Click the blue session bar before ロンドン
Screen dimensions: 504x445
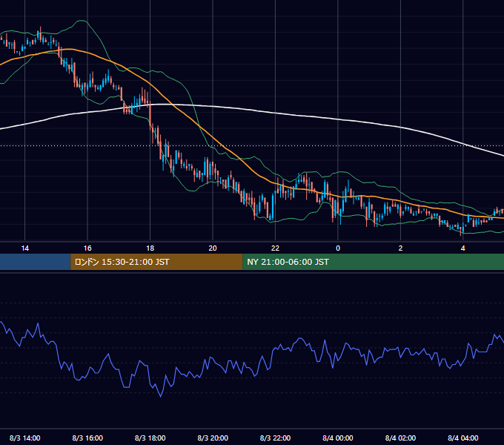tap(36, 262)
